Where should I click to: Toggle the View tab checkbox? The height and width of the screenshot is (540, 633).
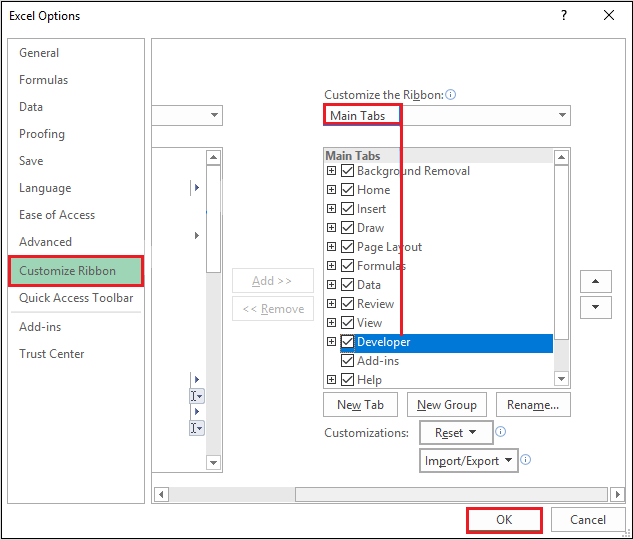coord(347,322)
